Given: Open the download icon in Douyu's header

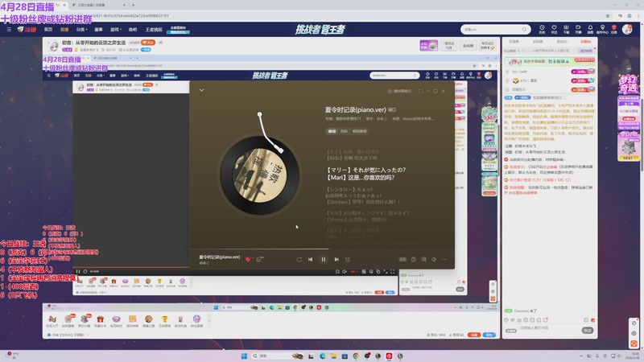Looking at the screenshot, I should point(566,29).
